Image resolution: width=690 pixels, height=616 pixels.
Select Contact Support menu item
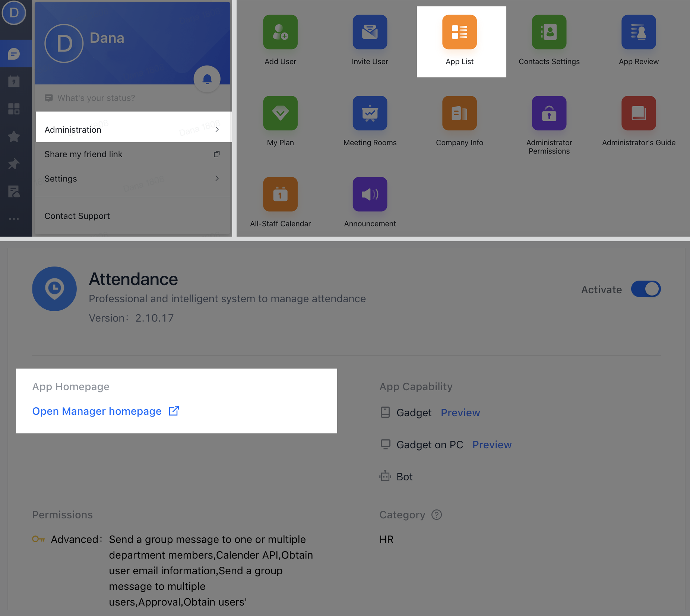point(77,216)
